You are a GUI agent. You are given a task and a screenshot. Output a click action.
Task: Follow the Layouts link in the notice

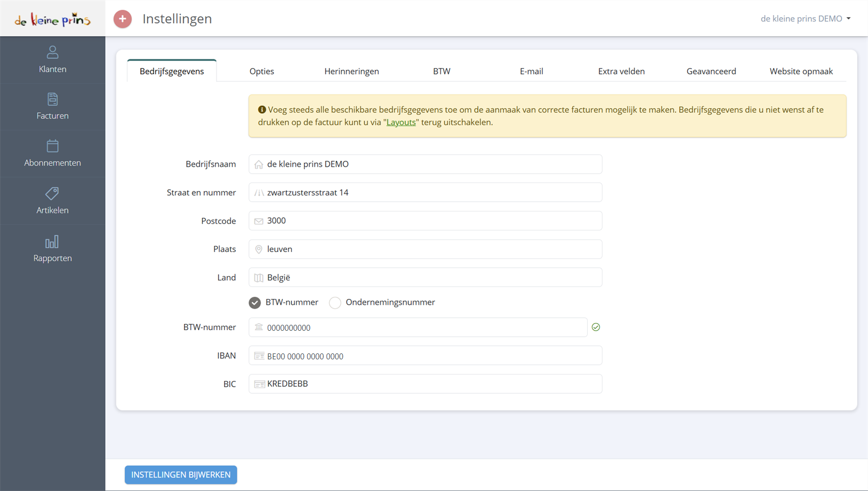[x=401, y=122]
